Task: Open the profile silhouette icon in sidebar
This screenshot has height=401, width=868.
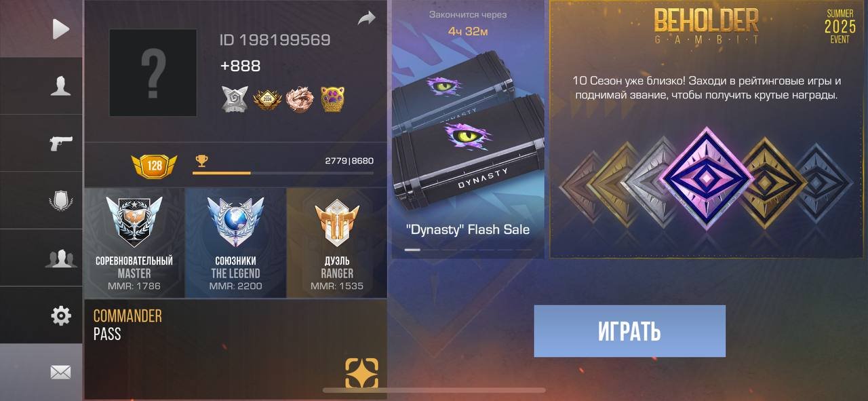Action: 60,86
